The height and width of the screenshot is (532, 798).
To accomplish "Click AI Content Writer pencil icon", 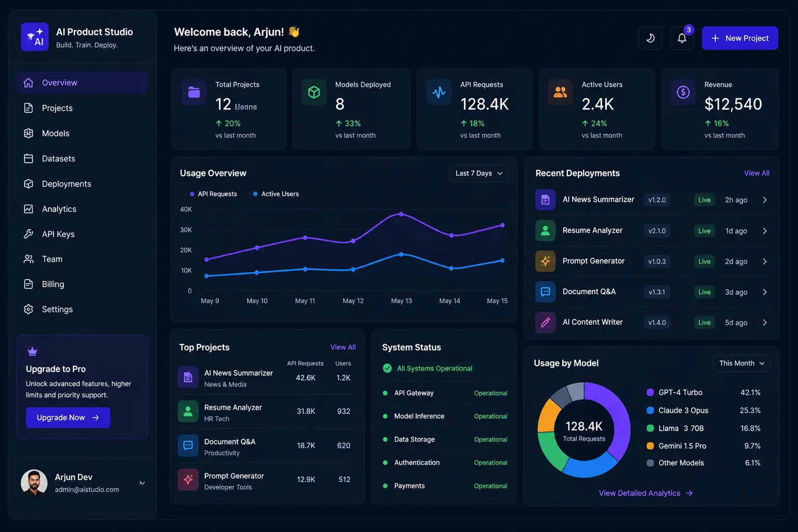I will point(546,323).
